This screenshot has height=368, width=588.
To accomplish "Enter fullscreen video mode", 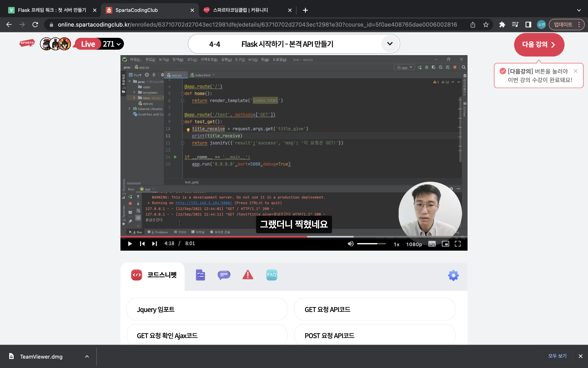I will pyautogui.click(x=458, y=244).
